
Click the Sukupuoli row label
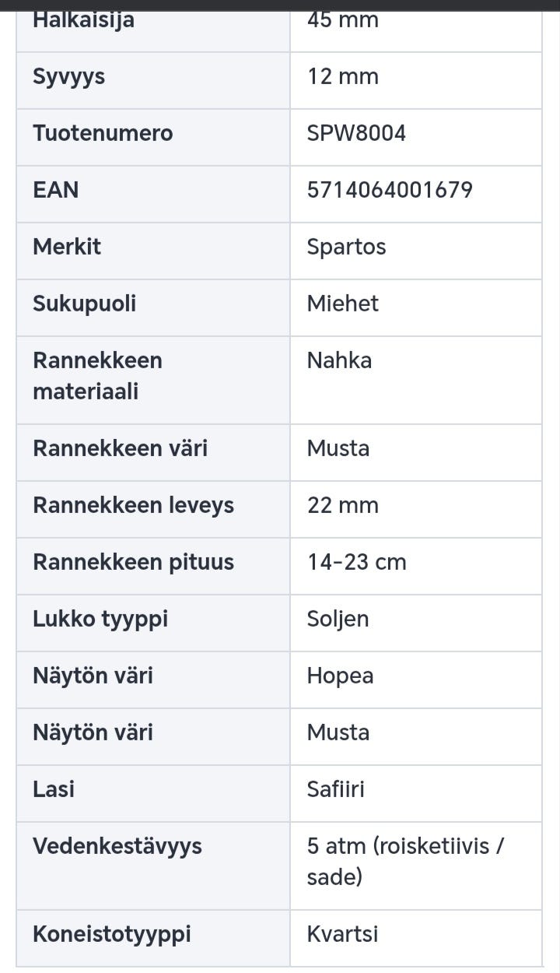(x=84, y=304)
